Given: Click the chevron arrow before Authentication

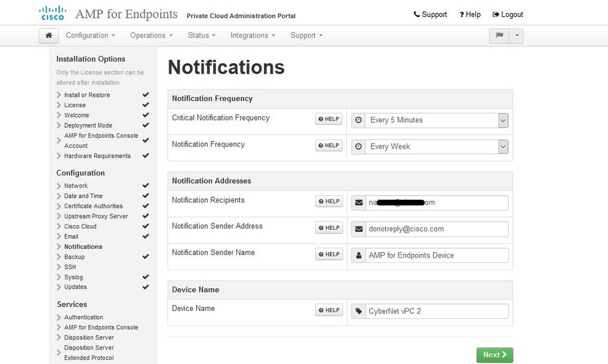Looking at the screenshot, I should [58, 317].
